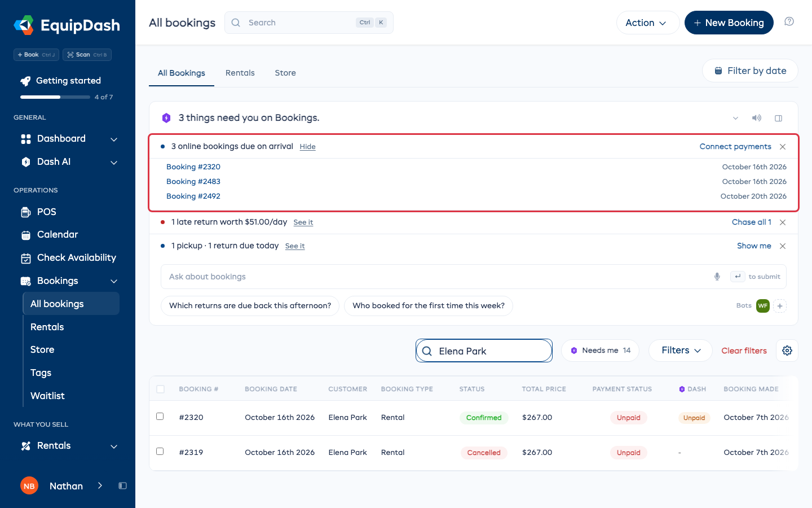Viewport: 812px width, 508px height.
Task: Toggle the speaker sound icon
Action: (x=757, y=118)
